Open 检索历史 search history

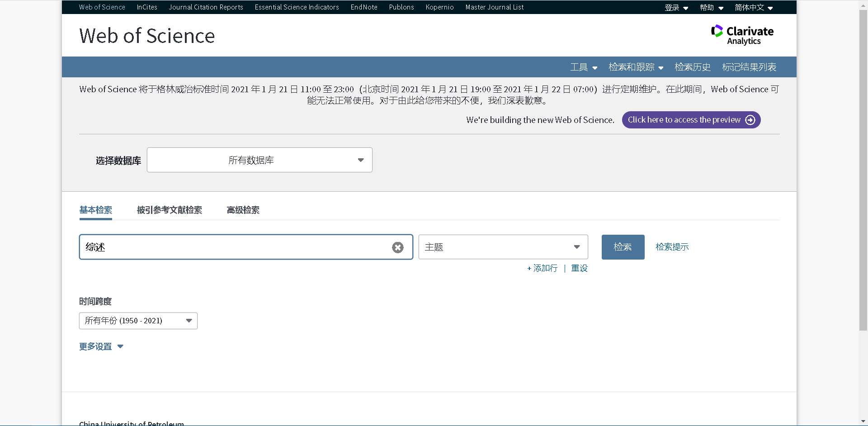coord(692,67)
